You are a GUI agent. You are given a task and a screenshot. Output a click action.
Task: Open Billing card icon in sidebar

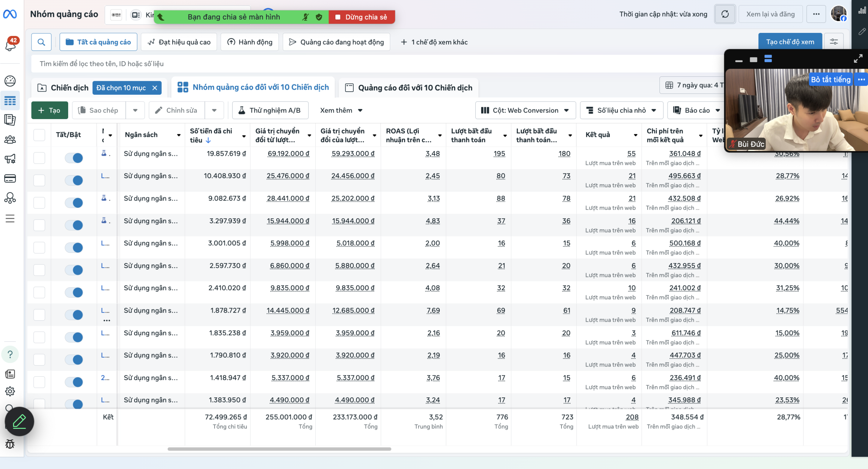point(10,179)
